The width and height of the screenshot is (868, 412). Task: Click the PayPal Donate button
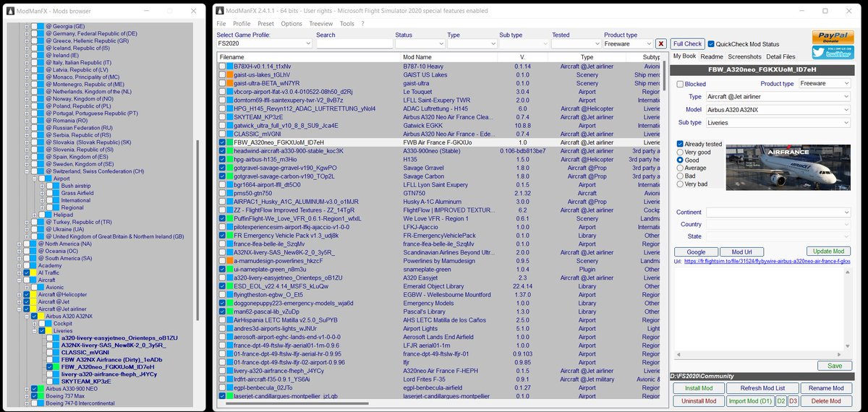tap(833, 37)
